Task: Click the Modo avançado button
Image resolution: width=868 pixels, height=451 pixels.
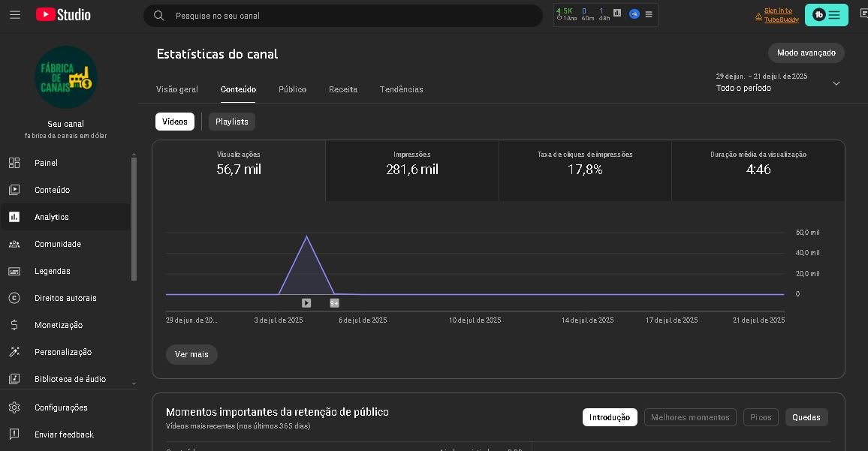Action: click(806, 53)
